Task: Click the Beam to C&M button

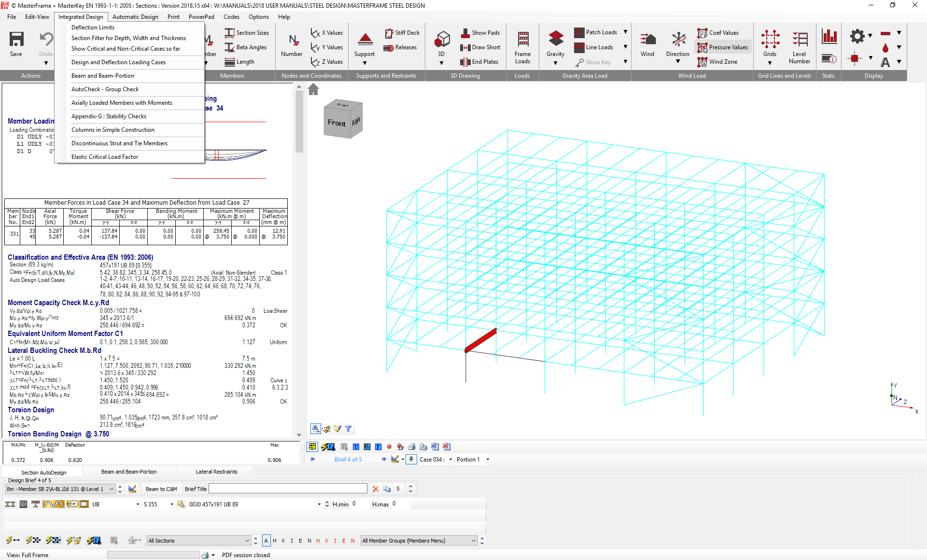Action: (161, 489)
